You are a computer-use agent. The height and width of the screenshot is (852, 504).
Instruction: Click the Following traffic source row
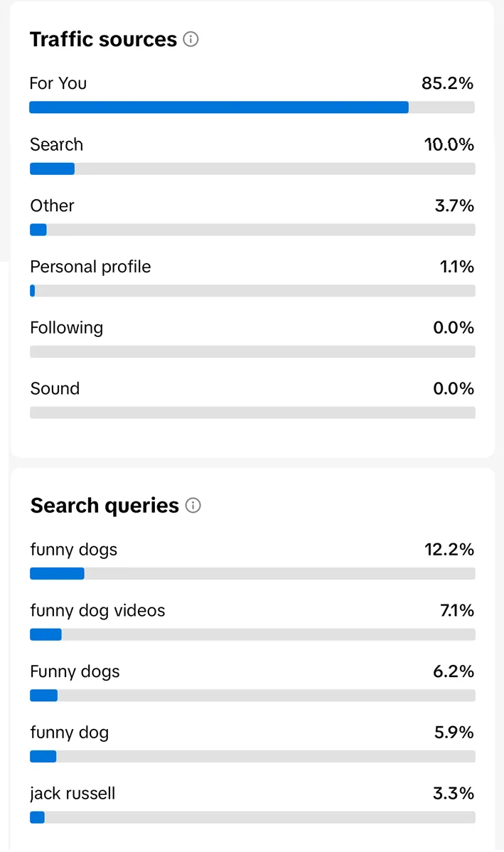pos(66,328)
